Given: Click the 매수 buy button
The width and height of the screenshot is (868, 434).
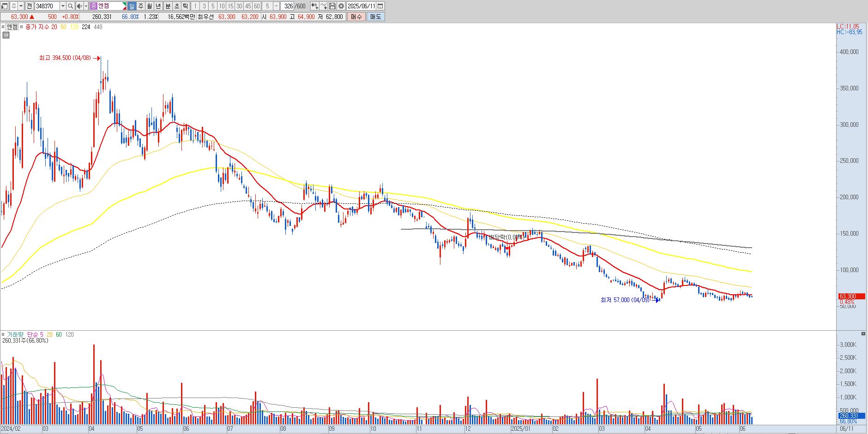Looking at the screenshot, I should click(x=356, y=17).
